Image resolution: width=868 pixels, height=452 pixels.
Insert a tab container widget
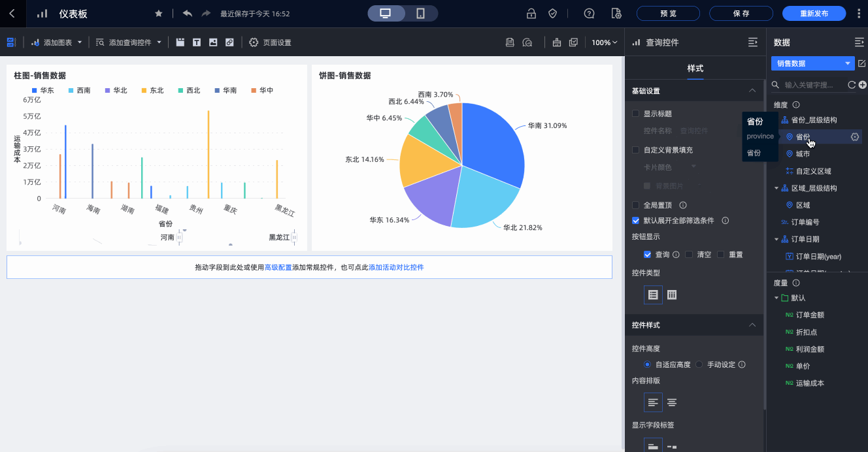point(180,42)
